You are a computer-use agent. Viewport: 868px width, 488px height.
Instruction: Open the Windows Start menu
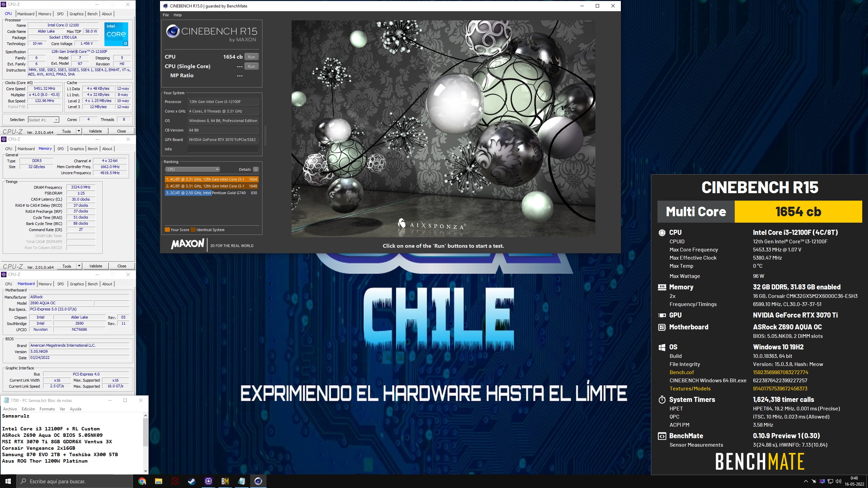(8, 481)
